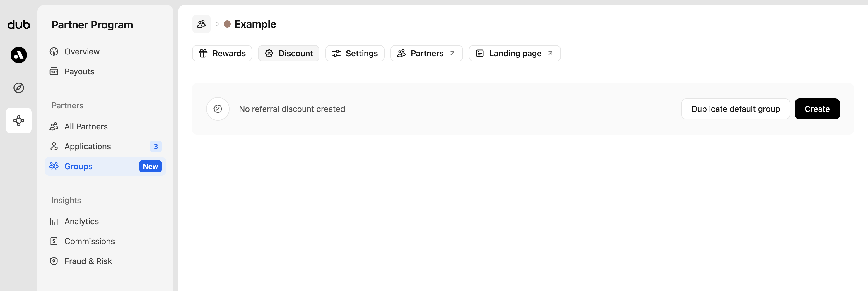Viewport: 868px width, 291px height.
Task: Click the groups breadcrumb icon
Action: click(x=201, y=24)
